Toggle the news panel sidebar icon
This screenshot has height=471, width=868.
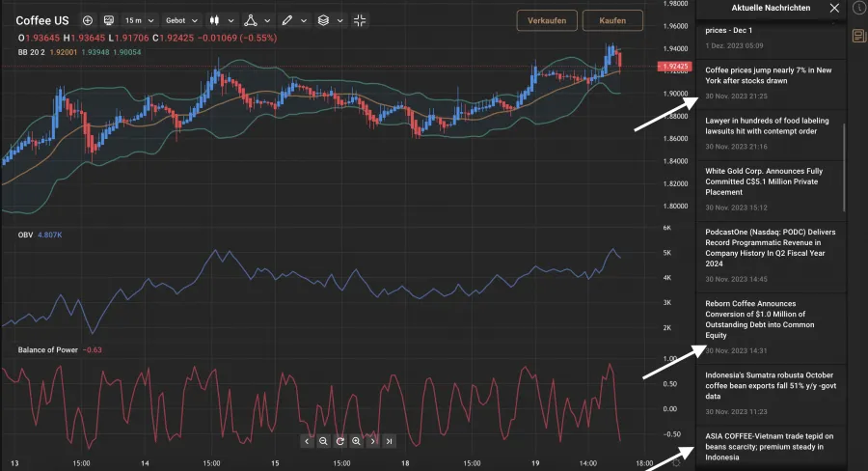click(857, 37)
